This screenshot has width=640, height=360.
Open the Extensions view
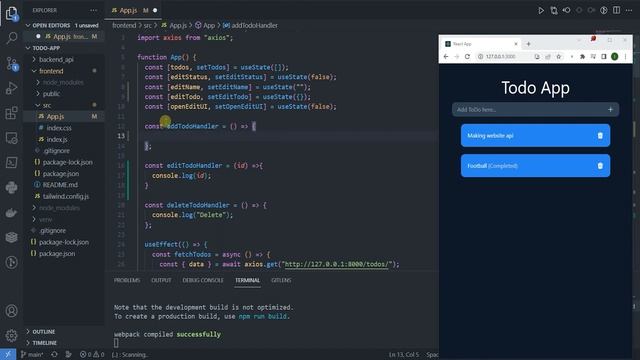pos(11,113)
